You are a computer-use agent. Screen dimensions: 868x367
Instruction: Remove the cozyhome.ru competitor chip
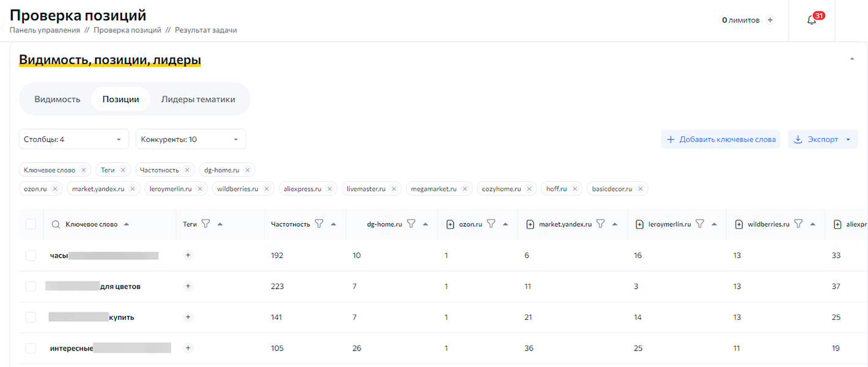(x=529, y=189)
